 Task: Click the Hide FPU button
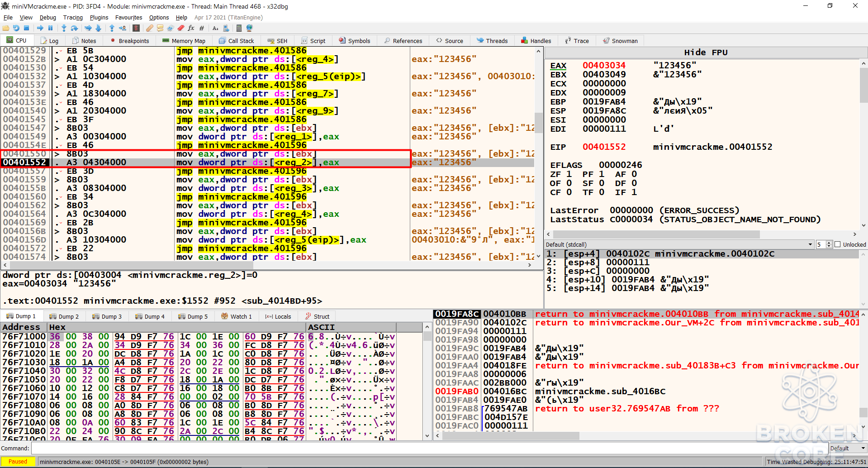point(706,53)
